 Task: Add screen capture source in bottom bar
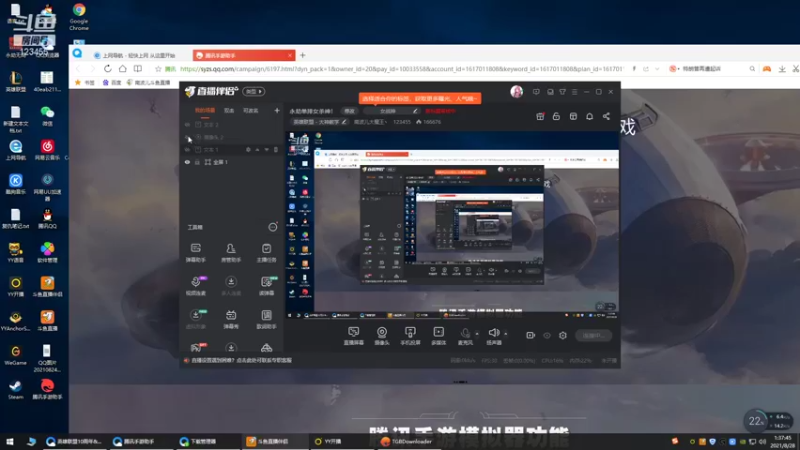tap(354, 335)
